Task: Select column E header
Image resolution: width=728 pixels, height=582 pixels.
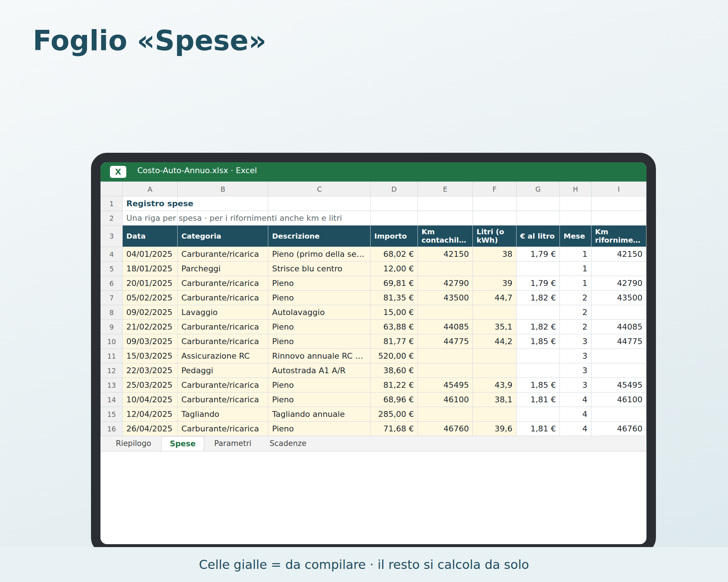Action: pyautogui.click(x=445, y=189)
